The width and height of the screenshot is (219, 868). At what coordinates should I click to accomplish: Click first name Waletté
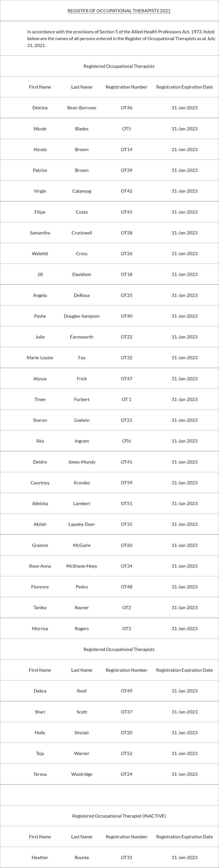click(x=40, y=254)
